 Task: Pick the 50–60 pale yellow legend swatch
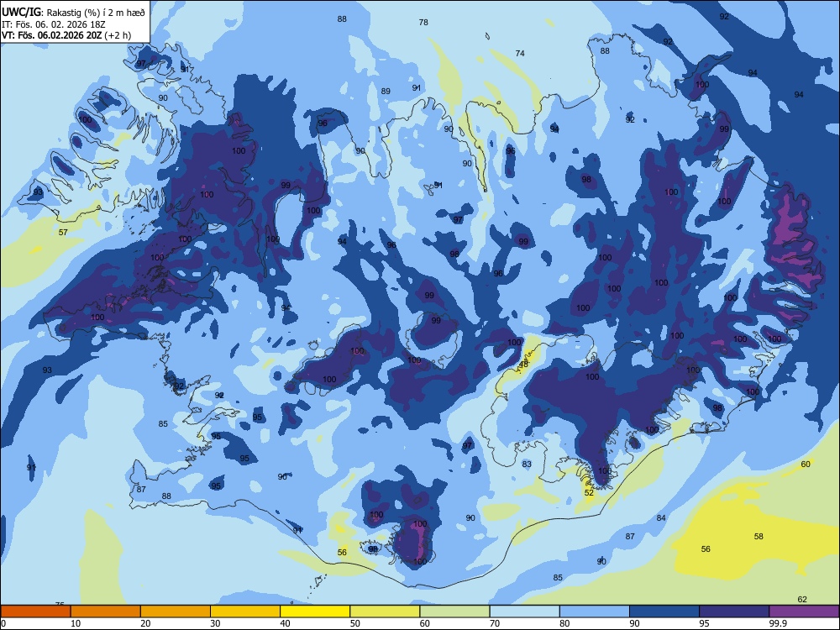(x=385, y=612)
